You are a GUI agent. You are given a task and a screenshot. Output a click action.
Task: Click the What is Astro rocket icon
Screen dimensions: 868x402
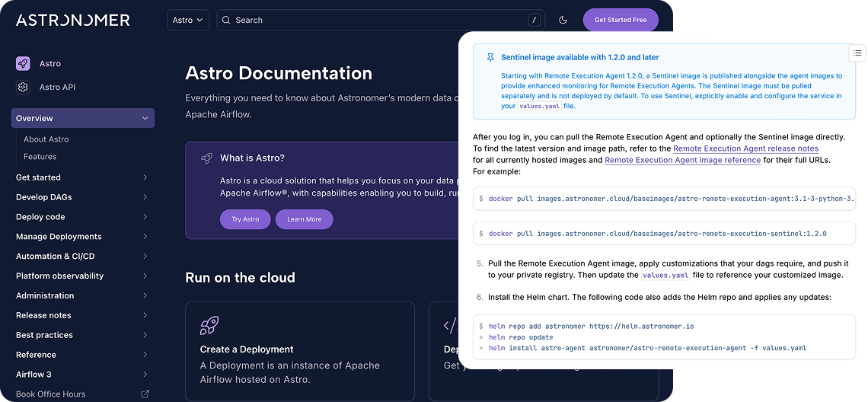[x=206, y=158]
